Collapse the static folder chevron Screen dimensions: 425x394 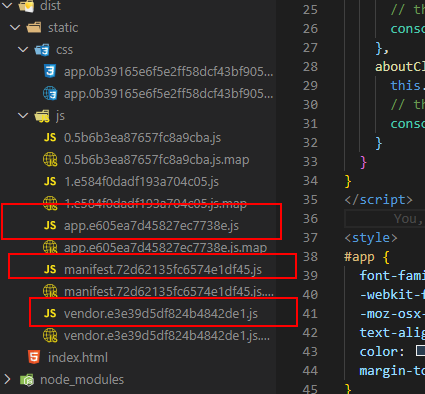point(15,27)
